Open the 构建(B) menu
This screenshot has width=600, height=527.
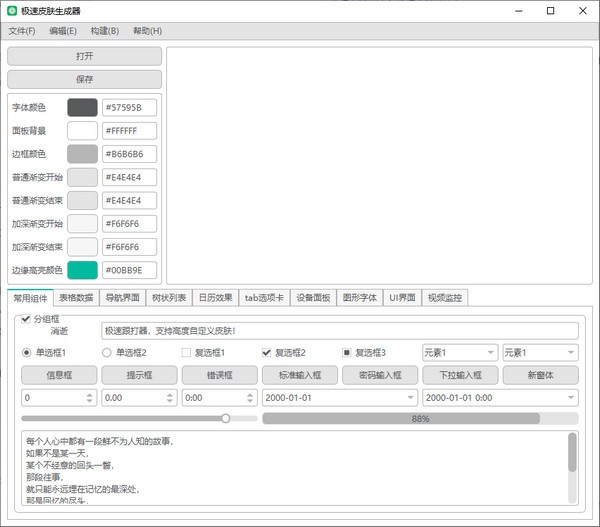[x=105, y=31]
